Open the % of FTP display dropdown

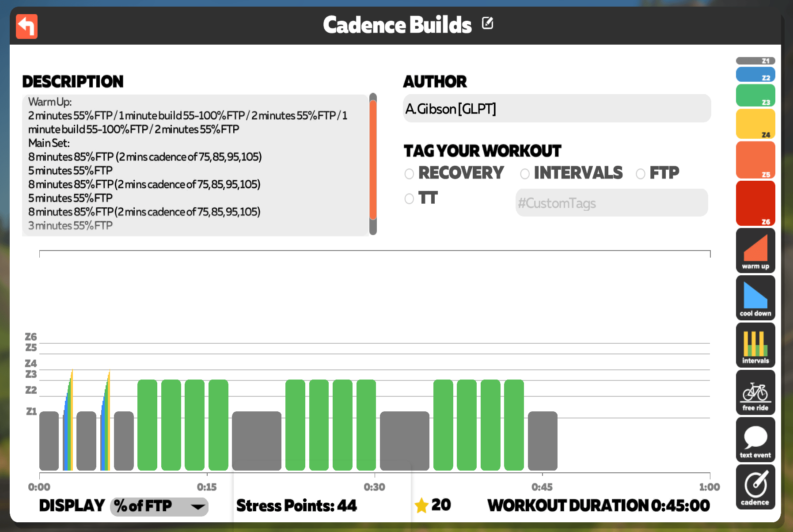pos(159,506)
